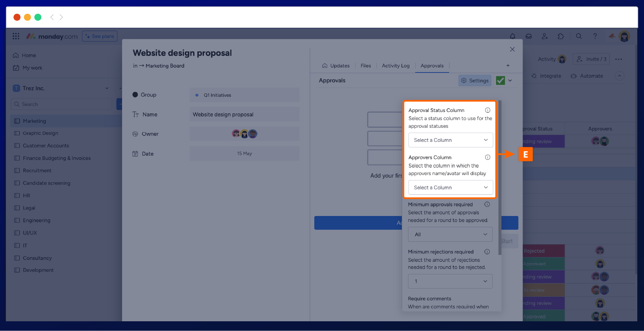
Task: Click the sidebar Search input field
Action: pos(62,104)
